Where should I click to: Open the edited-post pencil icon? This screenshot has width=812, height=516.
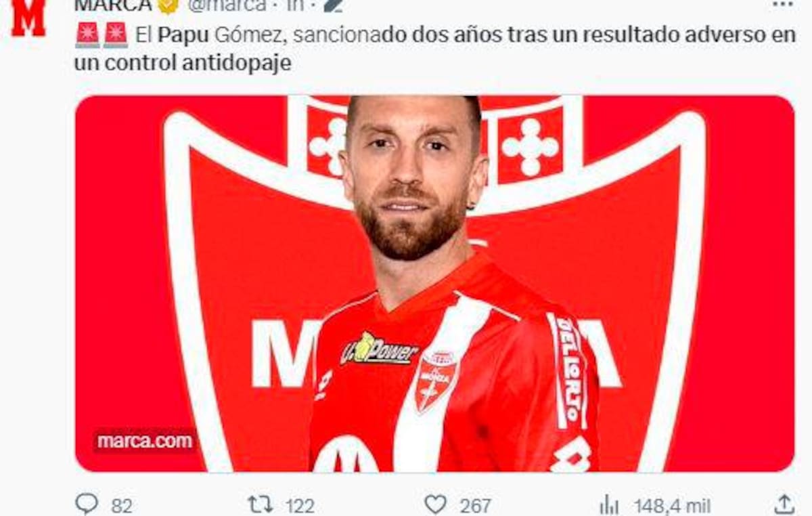click(333, 5)
